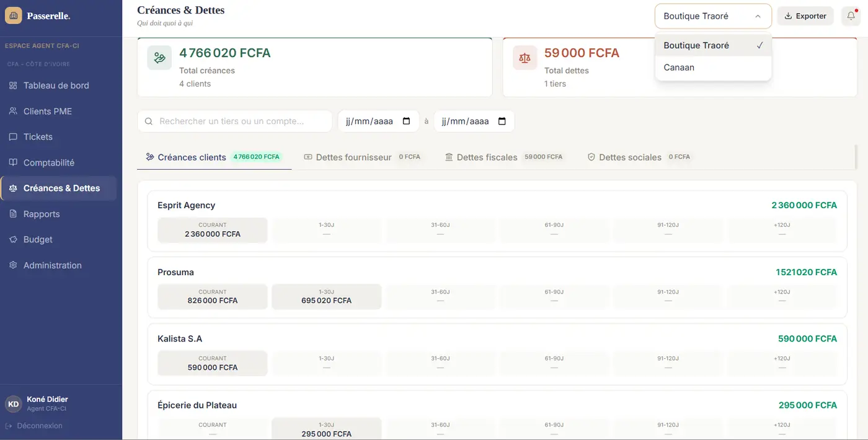Click the Prosuma client name
This screenshot has height=440, width=868.
tap(175, 272)
